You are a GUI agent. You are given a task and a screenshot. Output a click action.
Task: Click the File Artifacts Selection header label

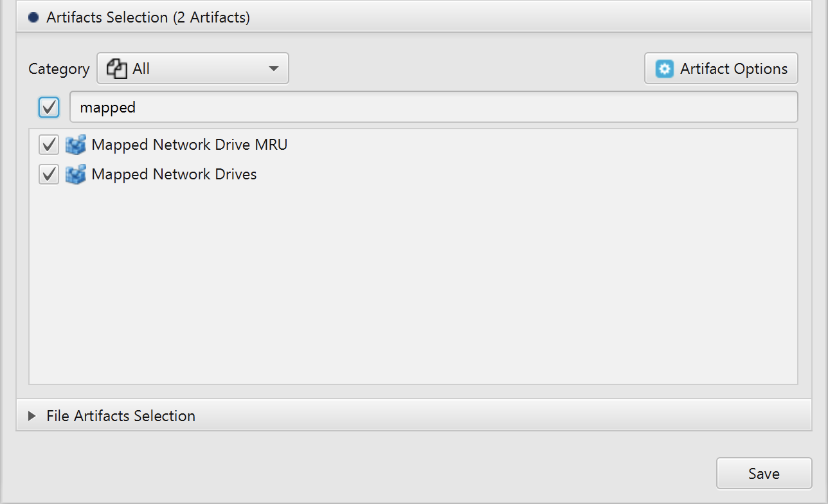pyautogui.click(x=120, y=416)
